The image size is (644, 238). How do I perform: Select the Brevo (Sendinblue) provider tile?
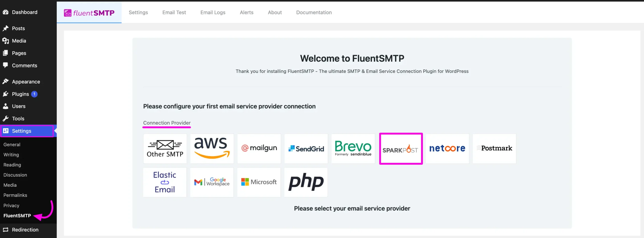tap(353, 149)
